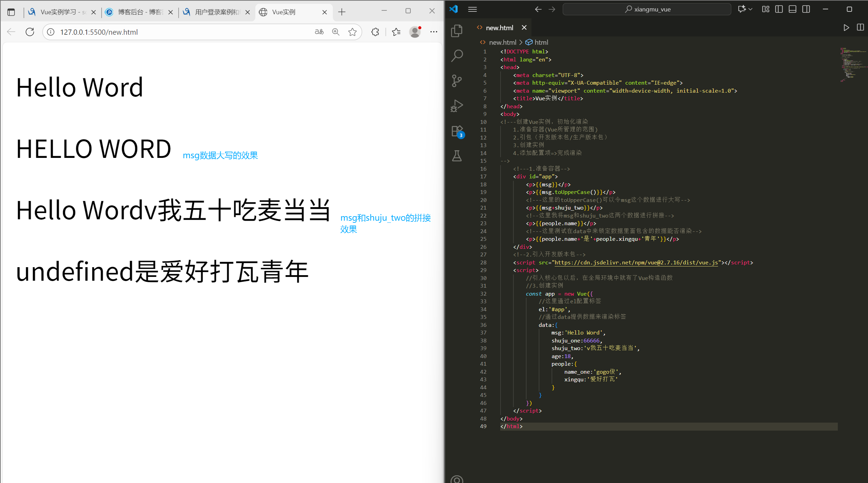868x483 pixels.
Task: Toggle the secondary side bar
Action: [x=806, y=9]
